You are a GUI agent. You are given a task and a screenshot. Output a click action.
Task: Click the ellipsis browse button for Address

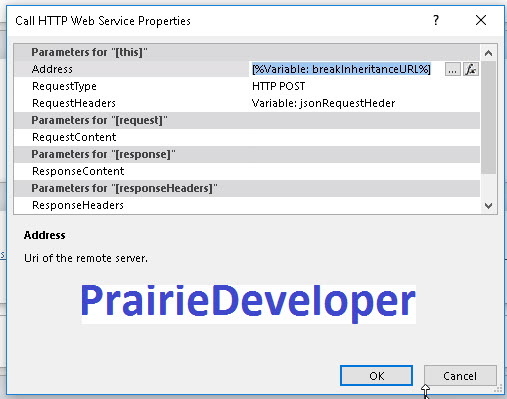453,69
